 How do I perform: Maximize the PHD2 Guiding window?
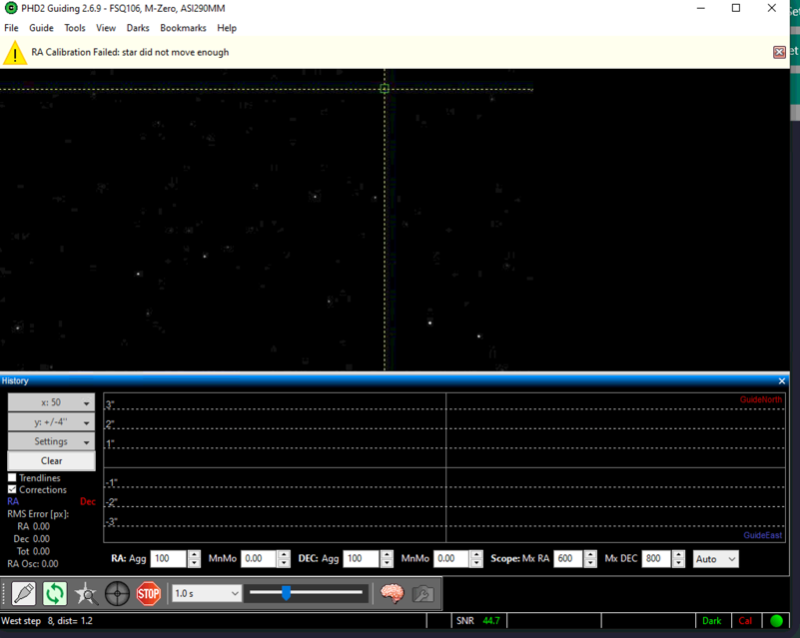(736, 8)
